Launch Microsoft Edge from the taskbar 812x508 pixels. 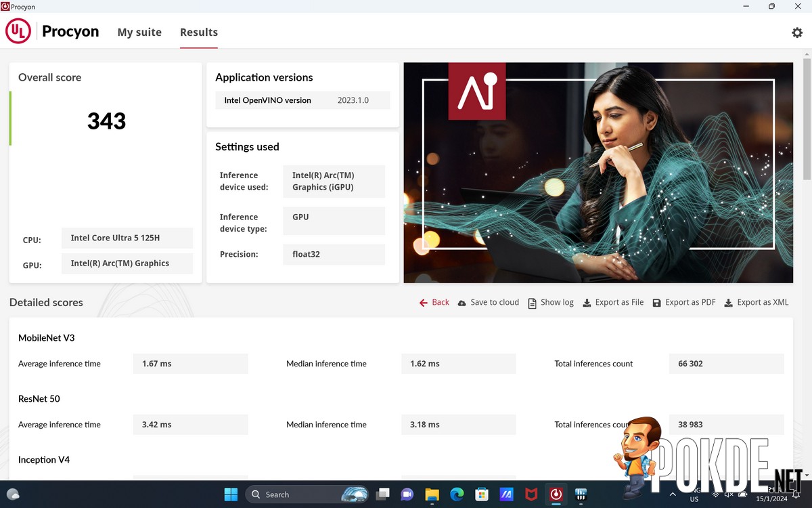click(x=457, y=494)
